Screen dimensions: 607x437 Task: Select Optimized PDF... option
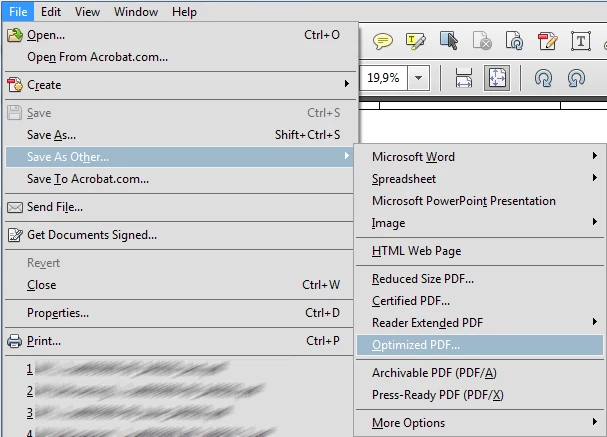(x=480, y=345)
